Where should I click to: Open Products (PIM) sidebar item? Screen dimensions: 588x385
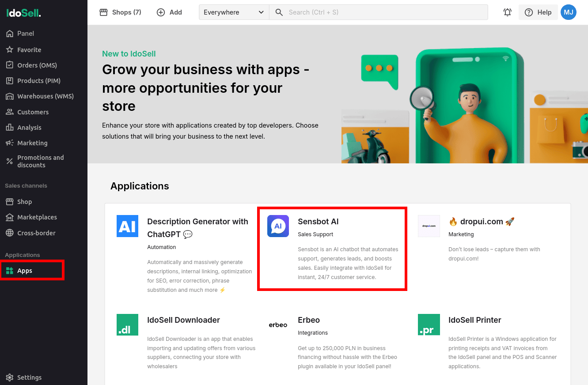(38, 81)
